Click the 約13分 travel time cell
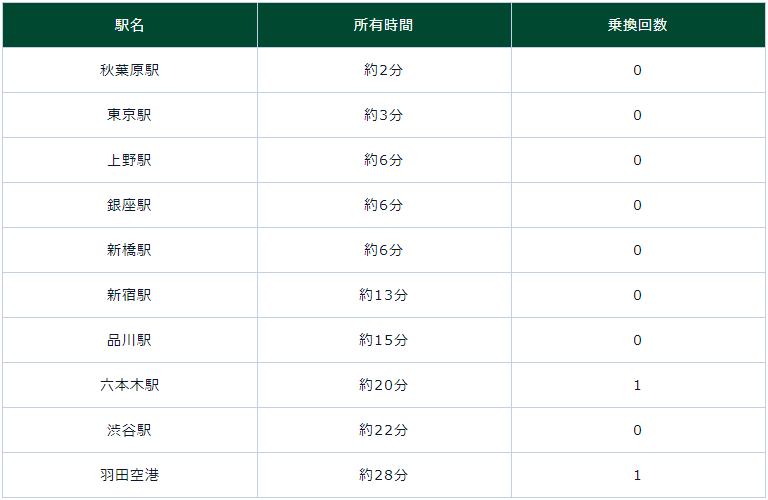 pyautogui.click(x=383, y=295)
